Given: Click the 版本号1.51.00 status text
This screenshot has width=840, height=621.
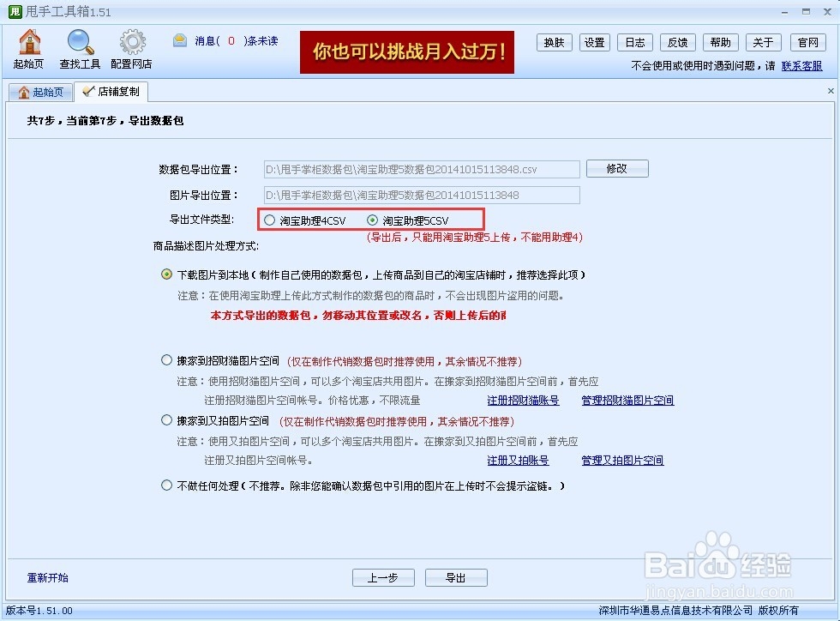Looking at the screenshot, I should point(39,610).
